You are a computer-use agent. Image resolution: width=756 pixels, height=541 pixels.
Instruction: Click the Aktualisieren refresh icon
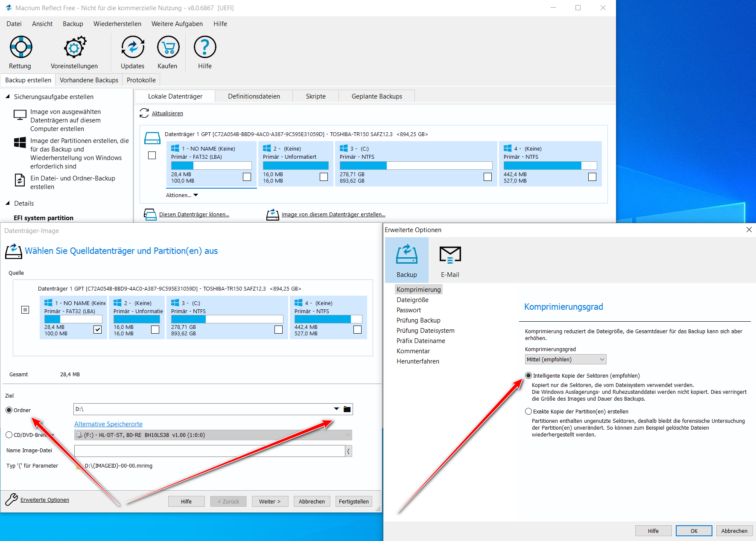pos(144,113)
